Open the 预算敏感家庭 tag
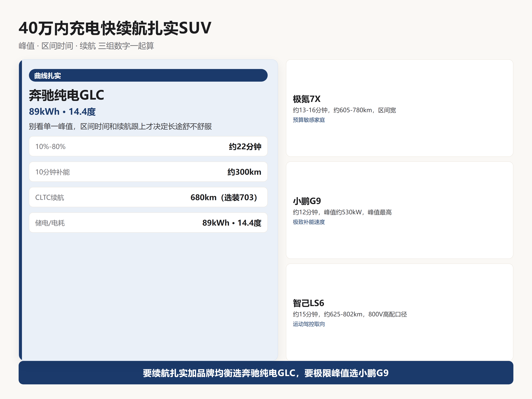The width and height of the screenshot is (532, 399). pos(309,120)
